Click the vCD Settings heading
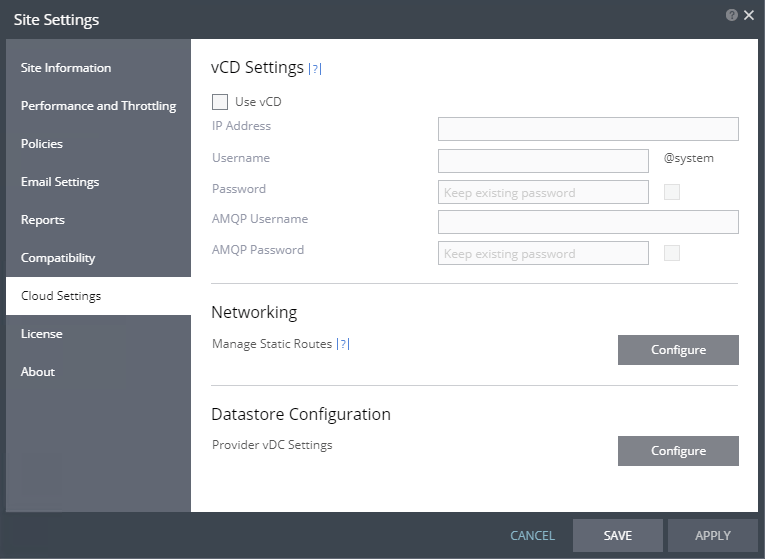The width and height of the screenshot is (765, 559). pyautogui.click(x=257, y=67)
